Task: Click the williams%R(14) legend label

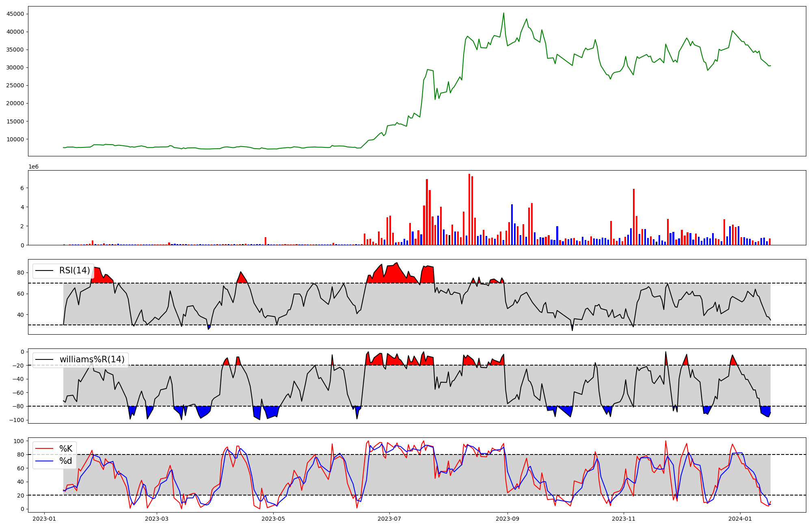Action: pos(92,359)
